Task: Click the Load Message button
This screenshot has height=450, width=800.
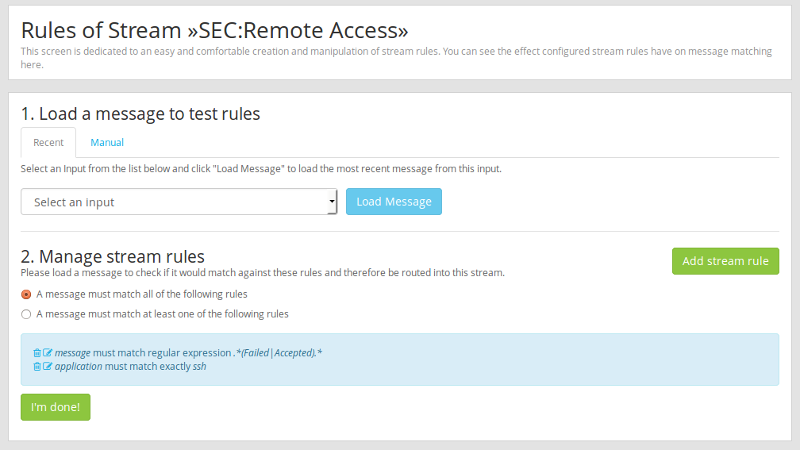Action: click(x=393, y=202)
